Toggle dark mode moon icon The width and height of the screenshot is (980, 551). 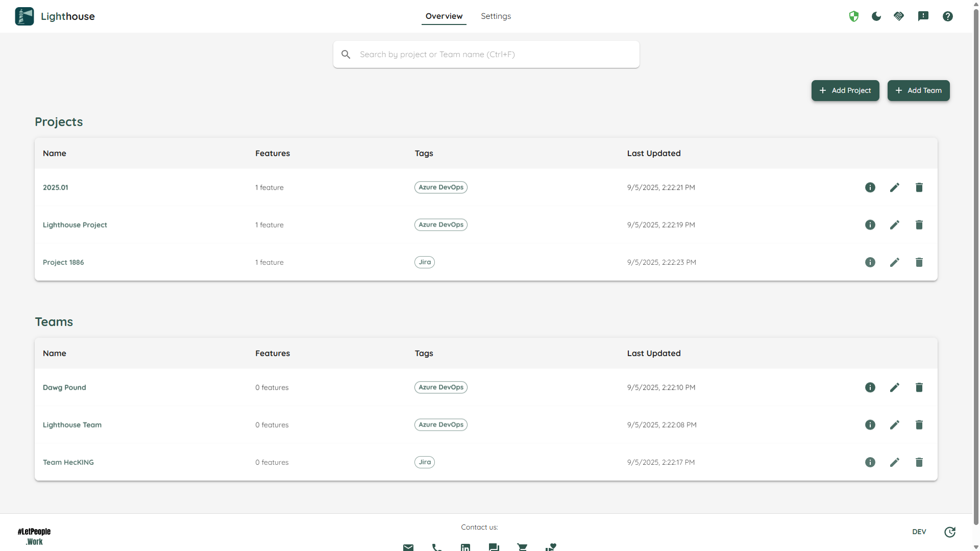[x=876, y=16]
